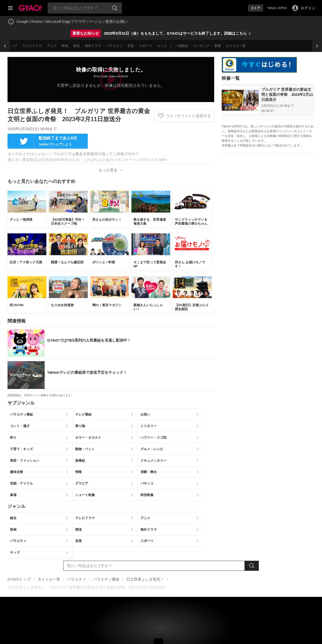Click the heart watchlist icon
Image resolution: width=322 pixels, height=644 pixels.
click(x=160, y=116)
